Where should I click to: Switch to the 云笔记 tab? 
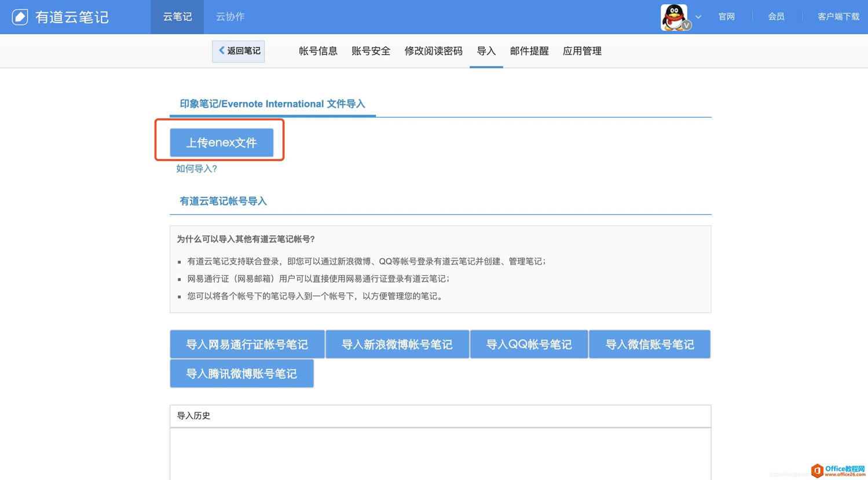(x=177, y=17)
